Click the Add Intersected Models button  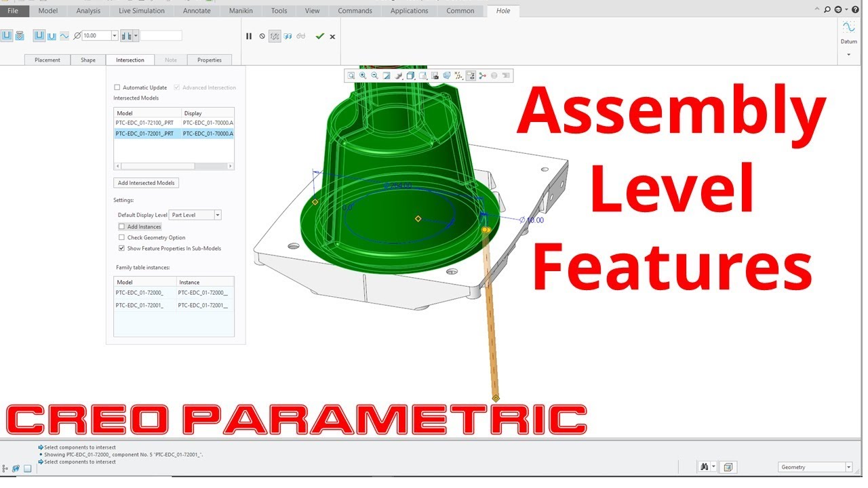146,183
